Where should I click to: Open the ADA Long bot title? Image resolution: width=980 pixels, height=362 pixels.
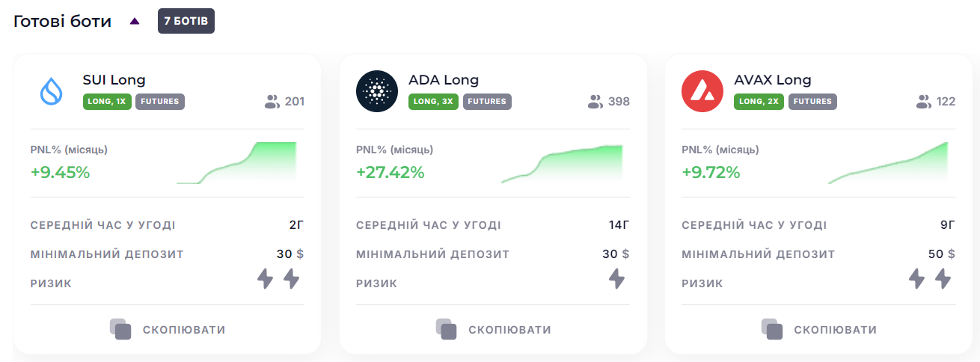click(x=444, y=80)
